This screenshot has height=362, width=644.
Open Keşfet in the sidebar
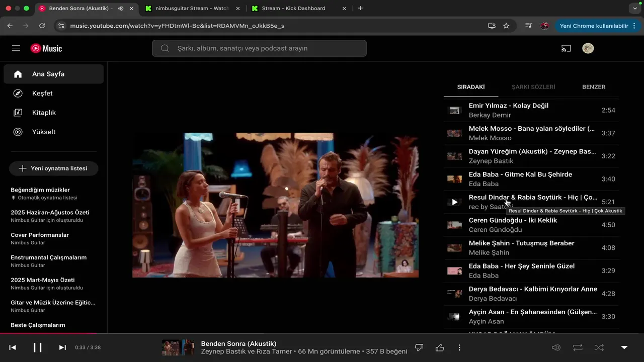(x=54, y=94)
